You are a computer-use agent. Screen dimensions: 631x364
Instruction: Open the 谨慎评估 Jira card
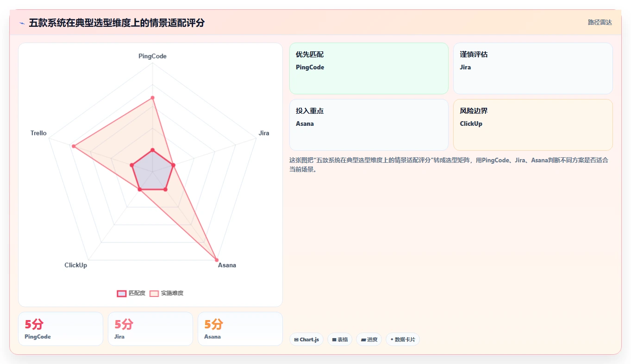pyautogui.click(x=533, y=68)
